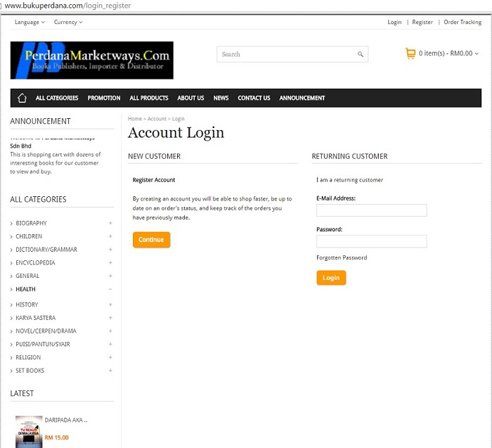Expand DICTIONARY/GRAMMAR category plus sign
Viewport: 492px width, 448px height.
click(x=110, y=249)
